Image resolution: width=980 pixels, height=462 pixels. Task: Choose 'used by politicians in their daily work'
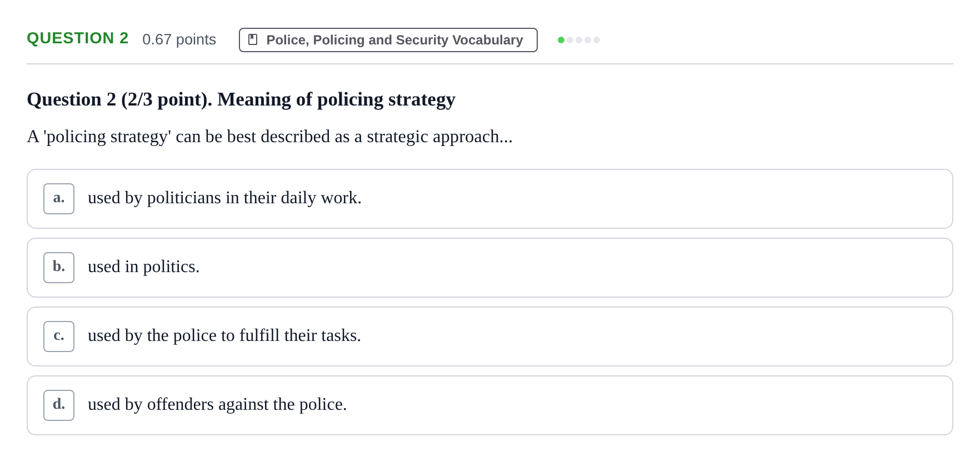click(x=224, y=198)
